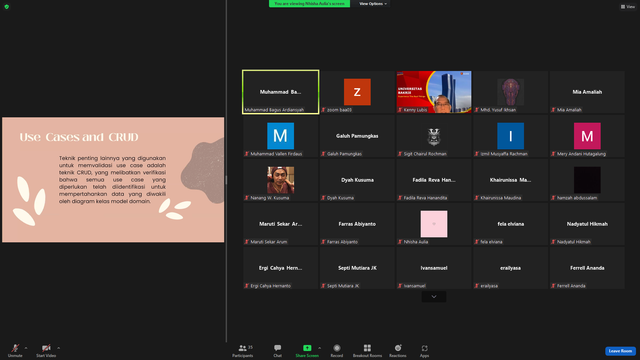Select Ferrell Ananda participant tile

[587, 268]
